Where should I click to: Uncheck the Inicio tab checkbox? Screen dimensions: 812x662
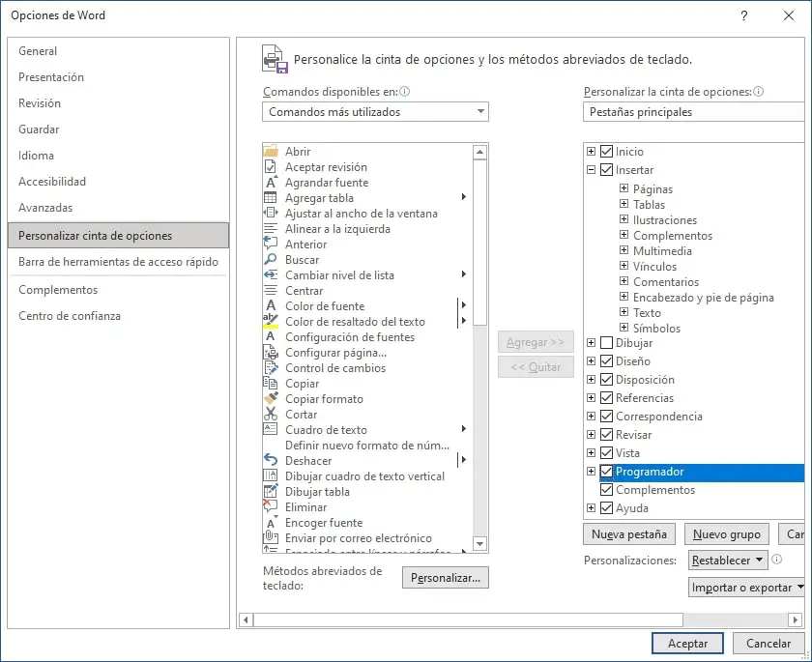click(606, 151)
